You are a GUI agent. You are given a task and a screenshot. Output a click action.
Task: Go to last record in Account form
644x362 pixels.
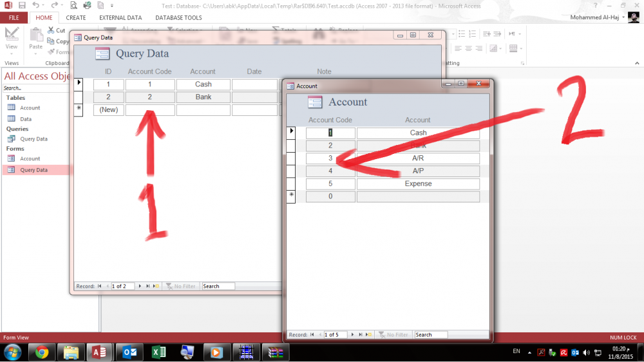click(x=360, y=334)
